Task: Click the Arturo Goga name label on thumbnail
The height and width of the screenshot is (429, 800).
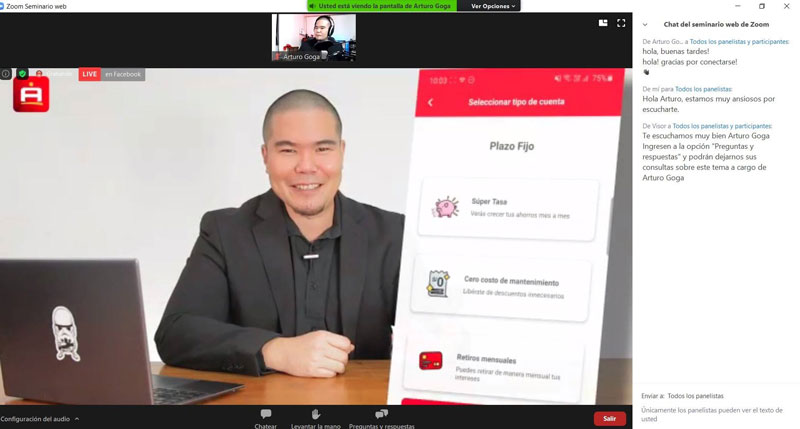Action: click(301, 57)
